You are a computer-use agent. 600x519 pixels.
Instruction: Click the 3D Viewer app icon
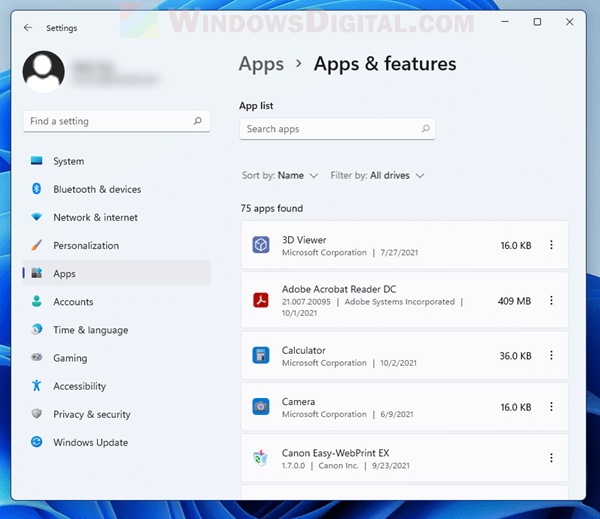click(x=261, y=245)
